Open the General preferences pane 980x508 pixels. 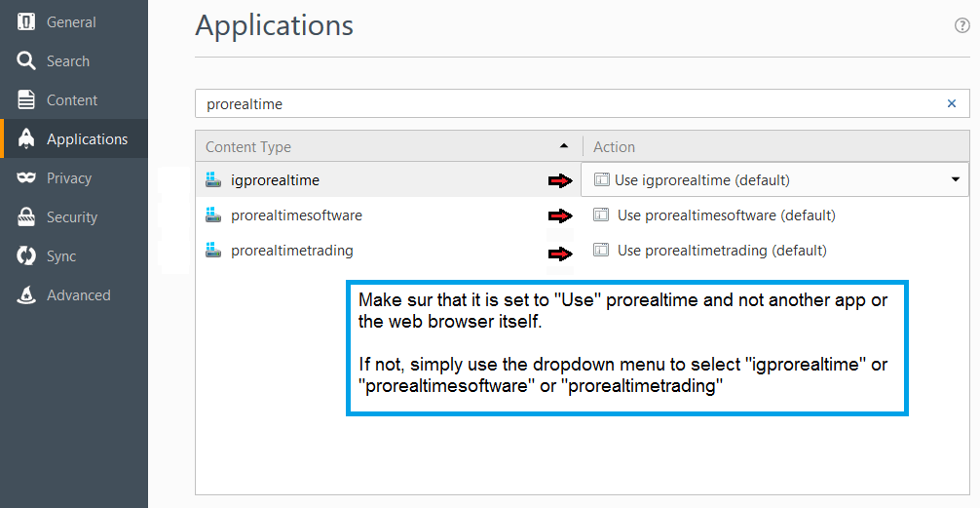[x=70, y=21]
